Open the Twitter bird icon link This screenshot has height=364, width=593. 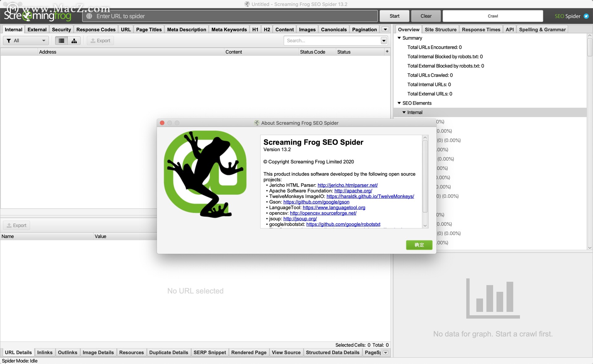[x=586, y=16]
